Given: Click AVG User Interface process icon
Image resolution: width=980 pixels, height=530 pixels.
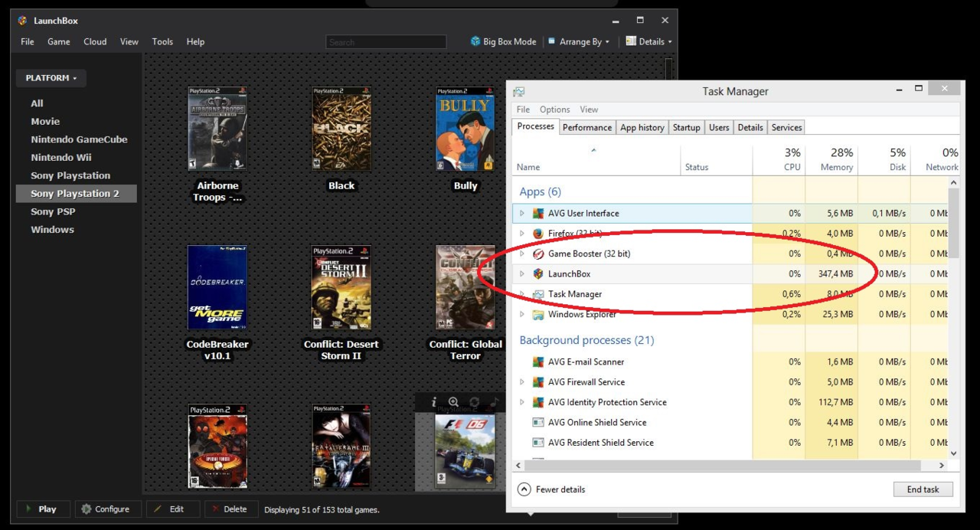Looking at the screenshot, I should point(538,213).
